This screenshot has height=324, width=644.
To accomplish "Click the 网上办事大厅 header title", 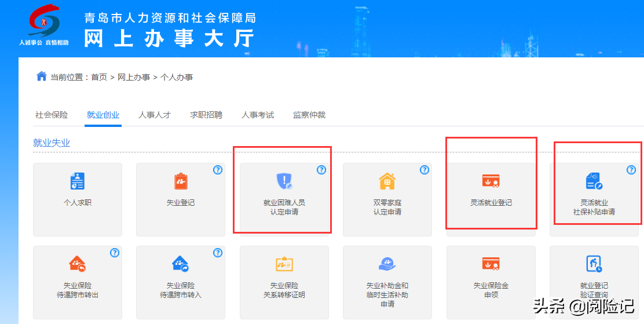I will [169, 39].
